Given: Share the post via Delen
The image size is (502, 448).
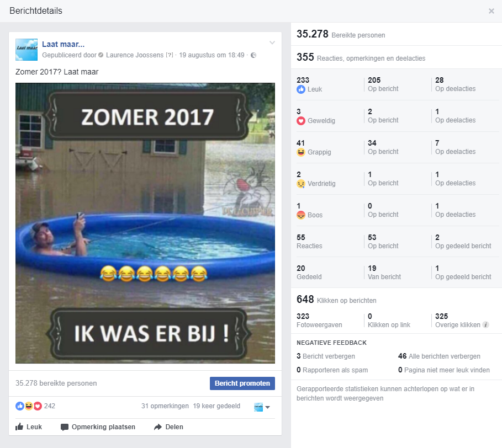Looking at the screenshot, I should click(x=168, y=427).
